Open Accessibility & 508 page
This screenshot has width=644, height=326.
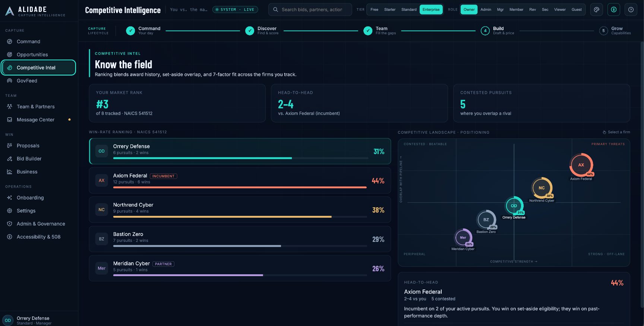click(39, 237)
